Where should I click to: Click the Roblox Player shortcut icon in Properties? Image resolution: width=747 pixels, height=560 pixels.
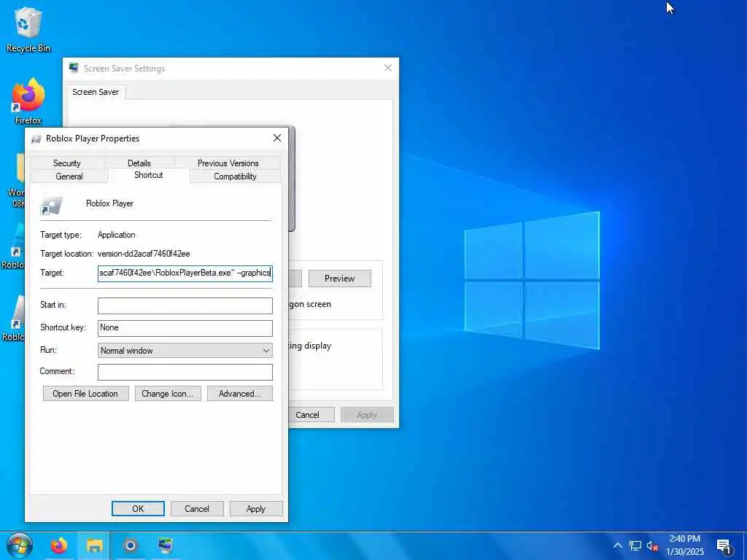tap(51, 205)
